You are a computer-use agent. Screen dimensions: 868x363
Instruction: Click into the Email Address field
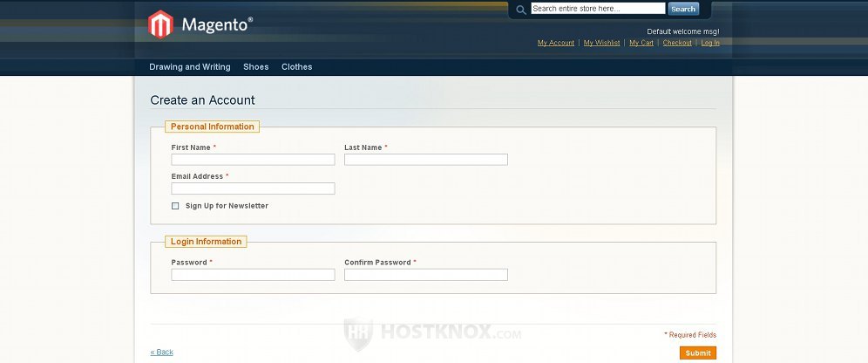(x=253, y=188)
